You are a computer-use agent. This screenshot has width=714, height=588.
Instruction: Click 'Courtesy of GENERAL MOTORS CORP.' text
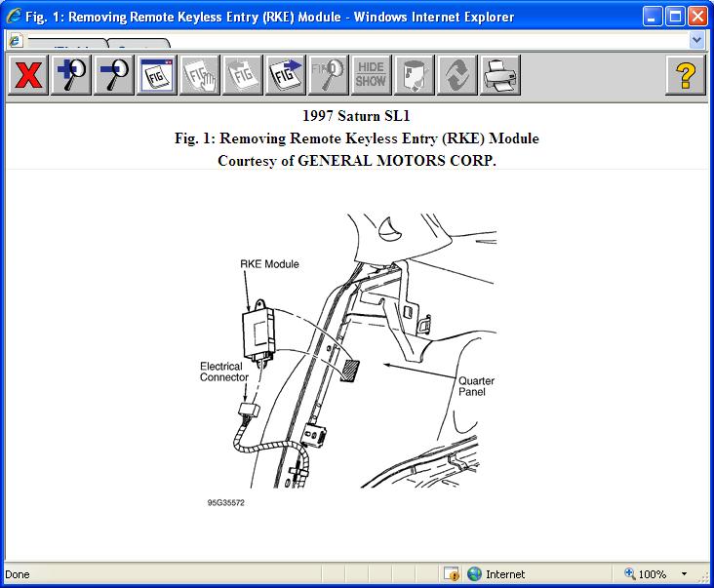tap(357, 161)
